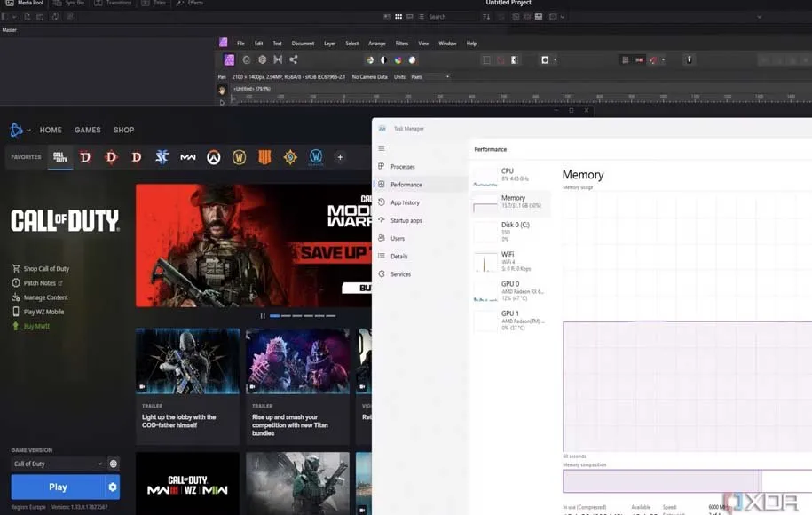The image size is (812, 515).
Task: Pause the banner carousel slideshow
Action: pyautogui.click(x=263, y=315)
